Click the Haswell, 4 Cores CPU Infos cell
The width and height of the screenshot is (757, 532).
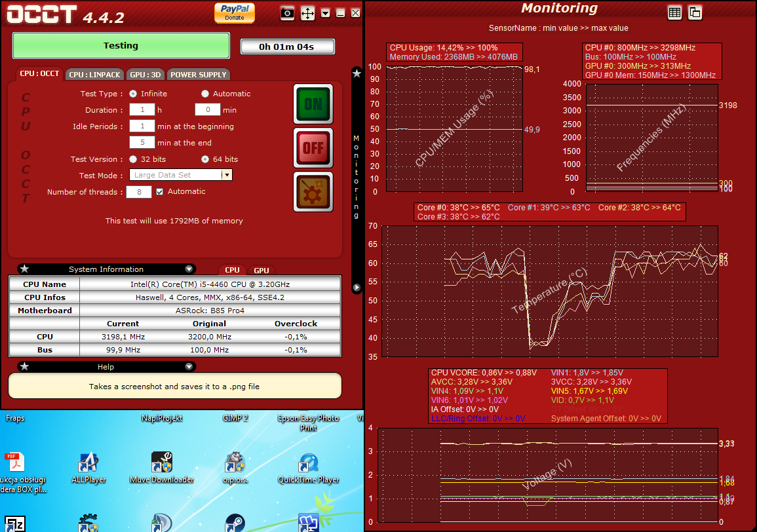click(x=210, y=297)
